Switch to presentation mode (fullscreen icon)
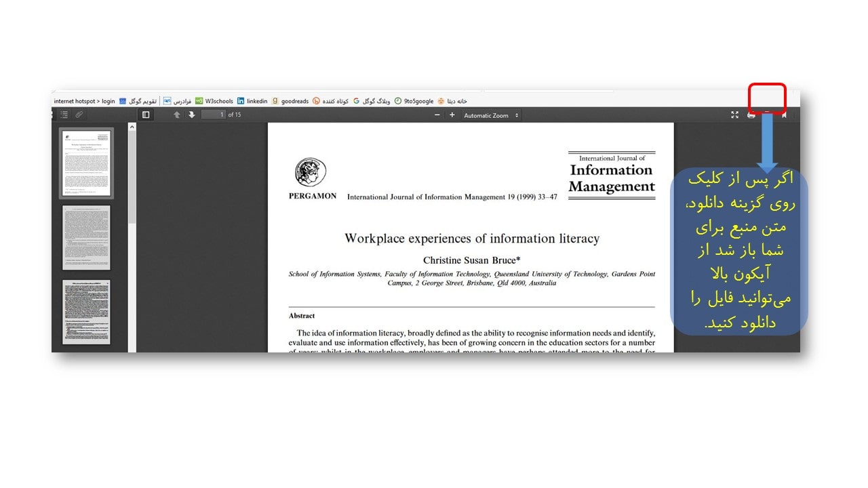Image resolution: width=868 pixels, height=488 pixels. pyautogui.click(x=734, y=115)
